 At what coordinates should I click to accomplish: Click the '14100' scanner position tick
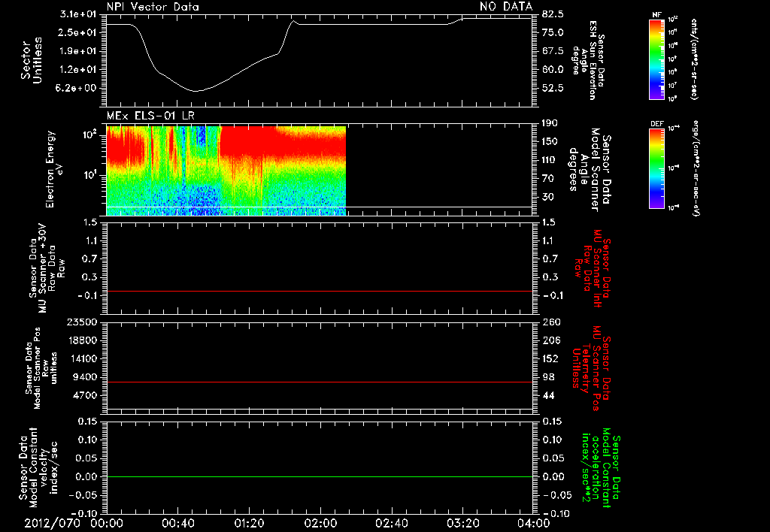point(81,358)
